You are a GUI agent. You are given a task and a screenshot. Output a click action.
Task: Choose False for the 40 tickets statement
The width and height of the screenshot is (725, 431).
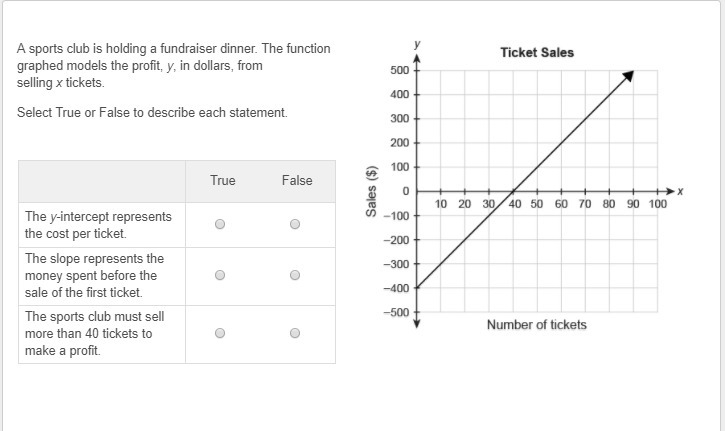pyautogui.click(x=295, y=333)
